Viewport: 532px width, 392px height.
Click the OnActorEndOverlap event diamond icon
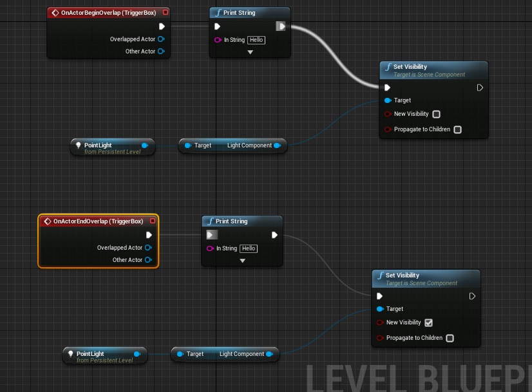(48, 221)
